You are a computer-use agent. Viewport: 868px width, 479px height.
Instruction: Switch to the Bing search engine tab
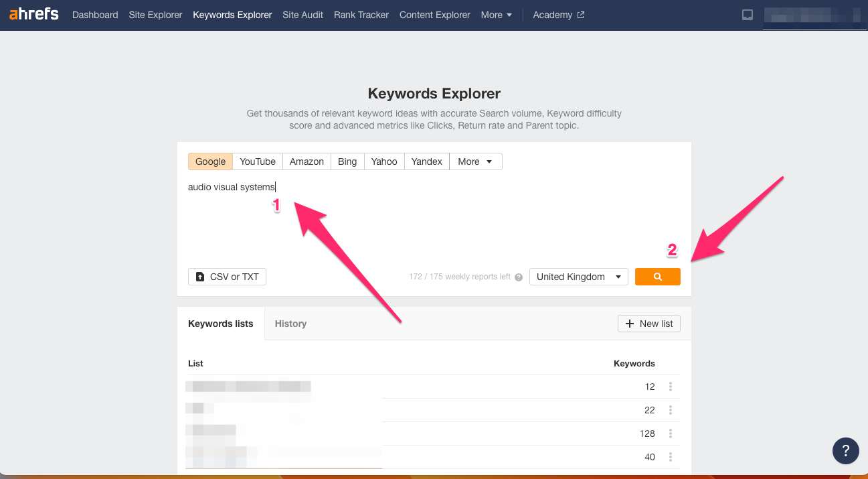point(347,161)
